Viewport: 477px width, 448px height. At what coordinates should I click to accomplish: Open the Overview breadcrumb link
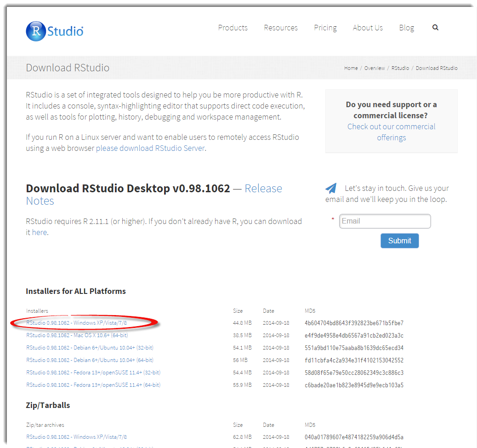click(375, 68)
